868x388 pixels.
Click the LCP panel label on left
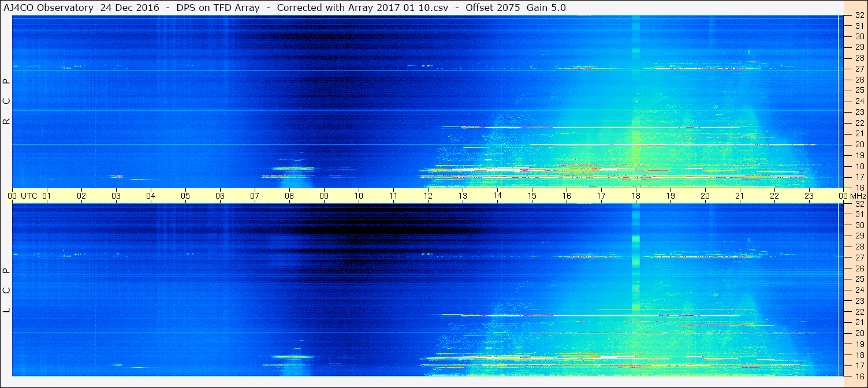pyautogui.click(x=6, y=290)
